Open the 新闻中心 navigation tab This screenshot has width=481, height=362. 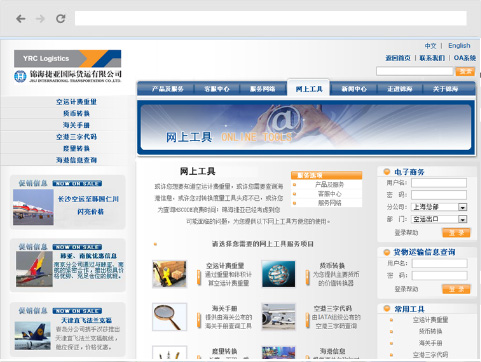coord(354,89)
